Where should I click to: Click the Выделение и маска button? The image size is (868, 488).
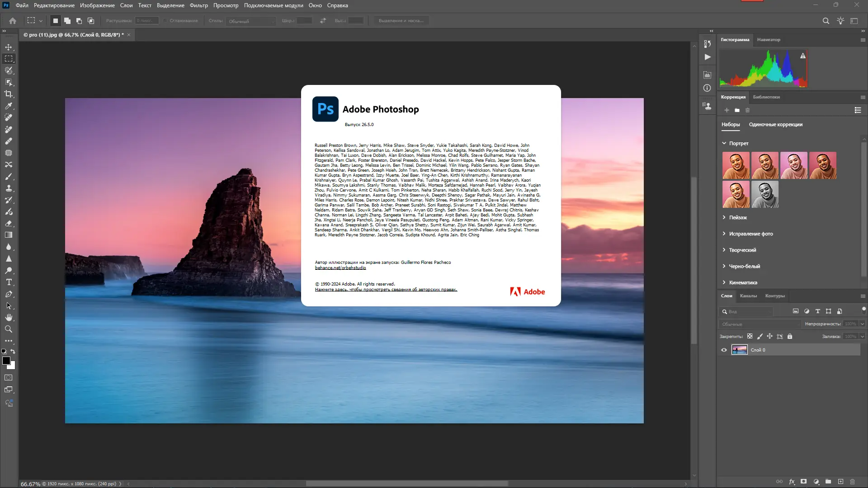[x=401, y=21]
